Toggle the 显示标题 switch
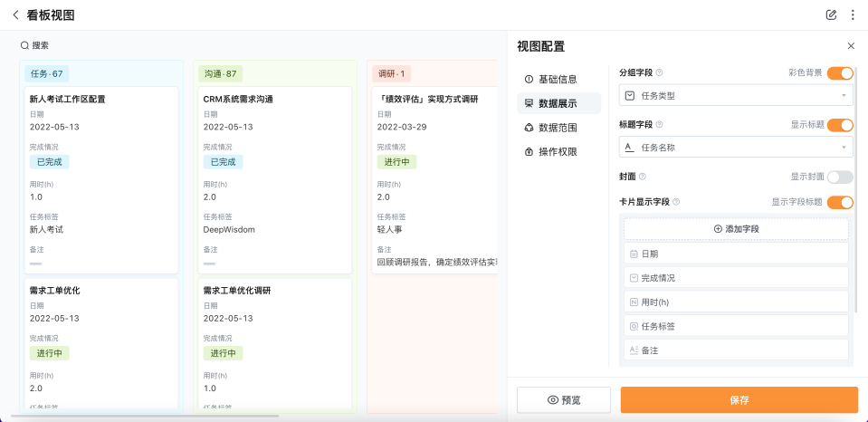868x422 pixels. click(840, 125)
